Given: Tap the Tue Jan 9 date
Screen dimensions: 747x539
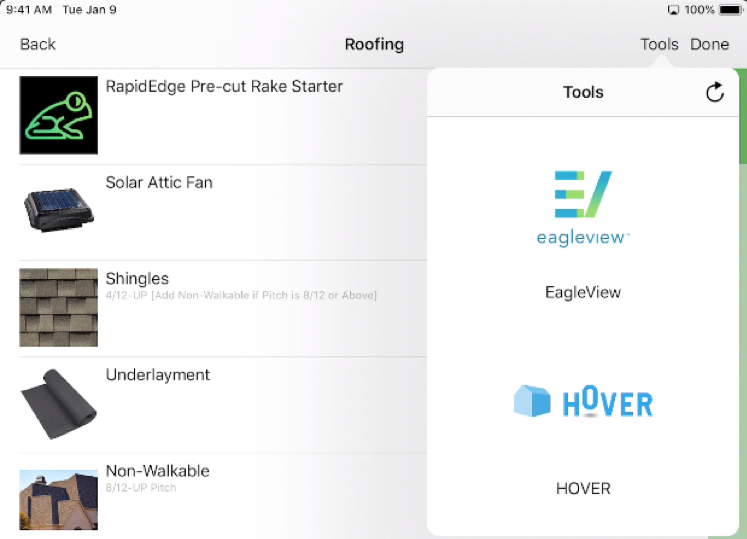Looking at the screenshot, I should (89, 10).
